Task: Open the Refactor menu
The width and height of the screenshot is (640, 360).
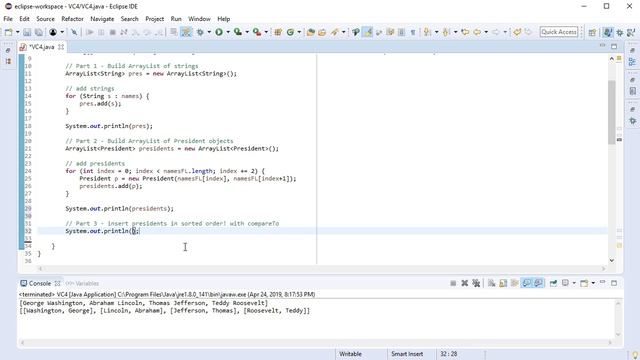Action: click(x=72, y=19)
